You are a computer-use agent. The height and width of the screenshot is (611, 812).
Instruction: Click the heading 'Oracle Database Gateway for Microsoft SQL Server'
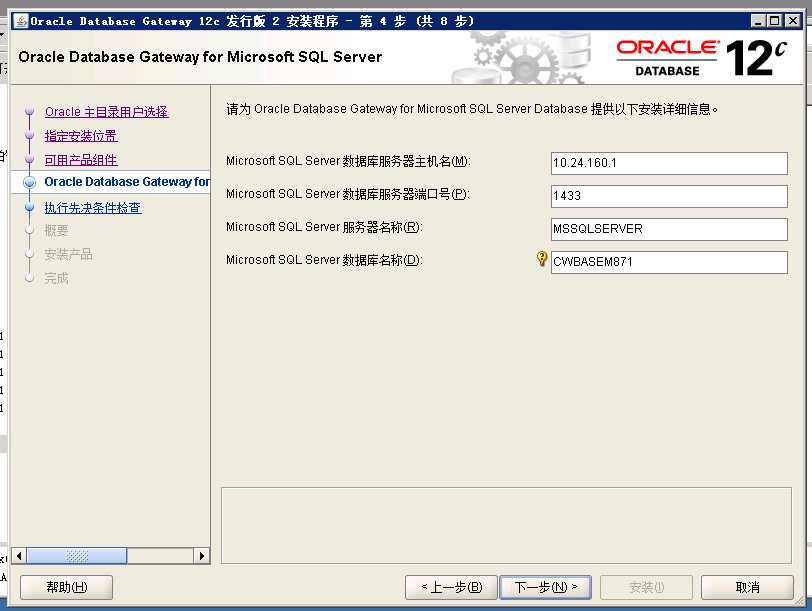(200, 56)
